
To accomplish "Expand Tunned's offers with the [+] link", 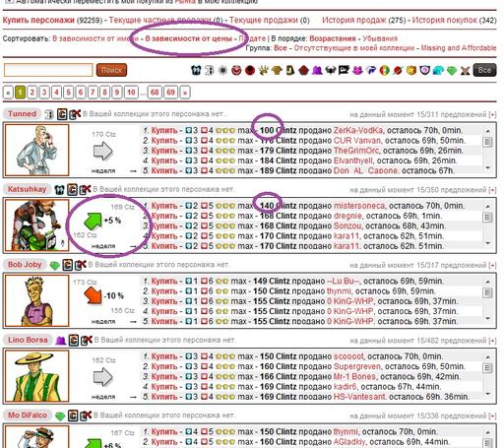I will pyautogui.click(x=492, y=114).
